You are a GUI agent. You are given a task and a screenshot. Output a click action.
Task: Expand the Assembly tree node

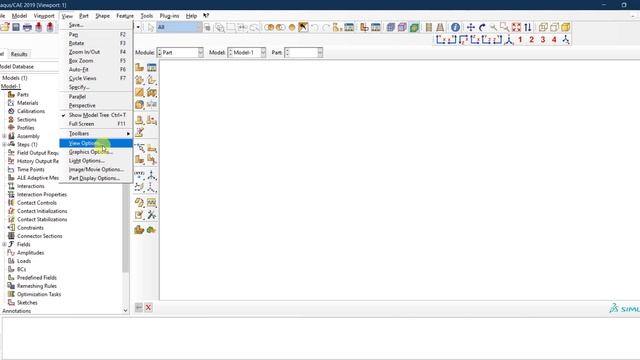point(4,136)
